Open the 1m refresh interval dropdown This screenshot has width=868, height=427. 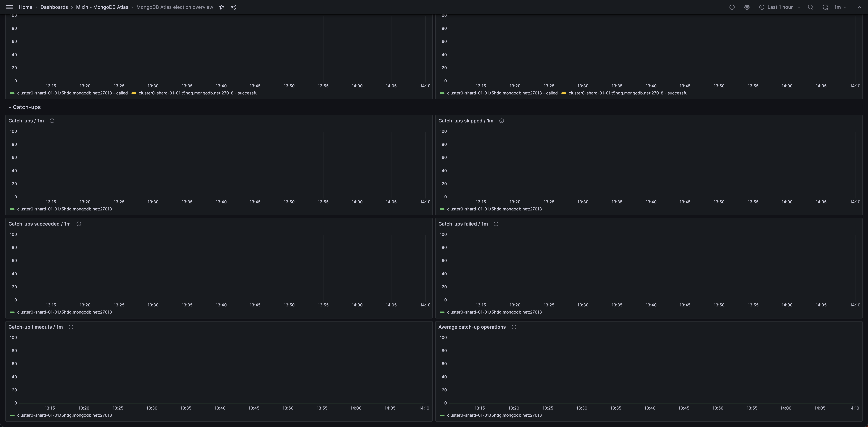coord(840,7)
